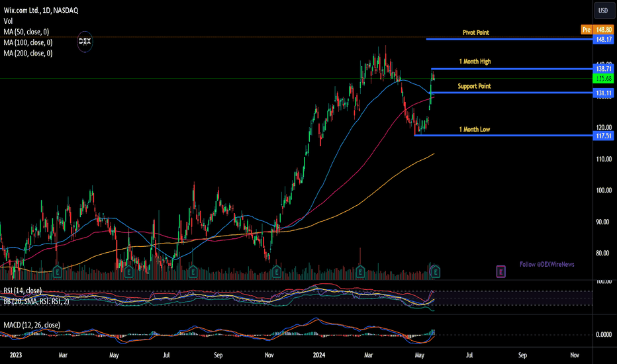Screen dimensions: 617x364
Task: Click earnings marker near February 2024
Action: pos(360,272)
